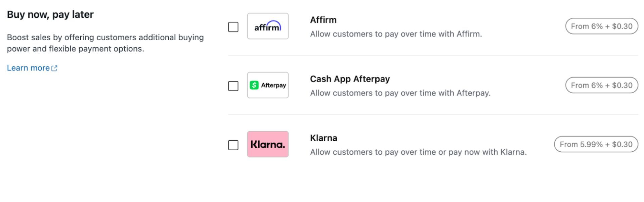Enable Klarna via its checkbox
This screenshot has height=202, width=644.
click(233, 145)
